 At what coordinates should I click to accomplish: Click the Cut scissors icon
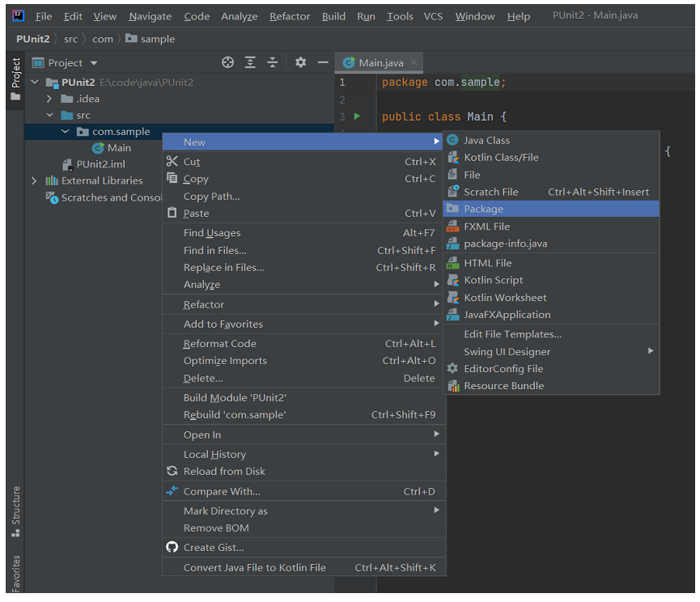(x=172, y=161)
